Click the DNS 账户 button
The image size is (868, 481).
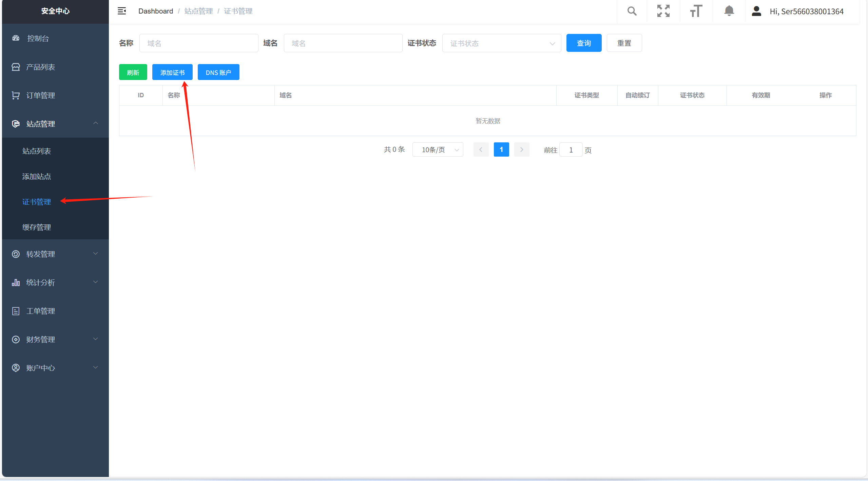(218, 72)
